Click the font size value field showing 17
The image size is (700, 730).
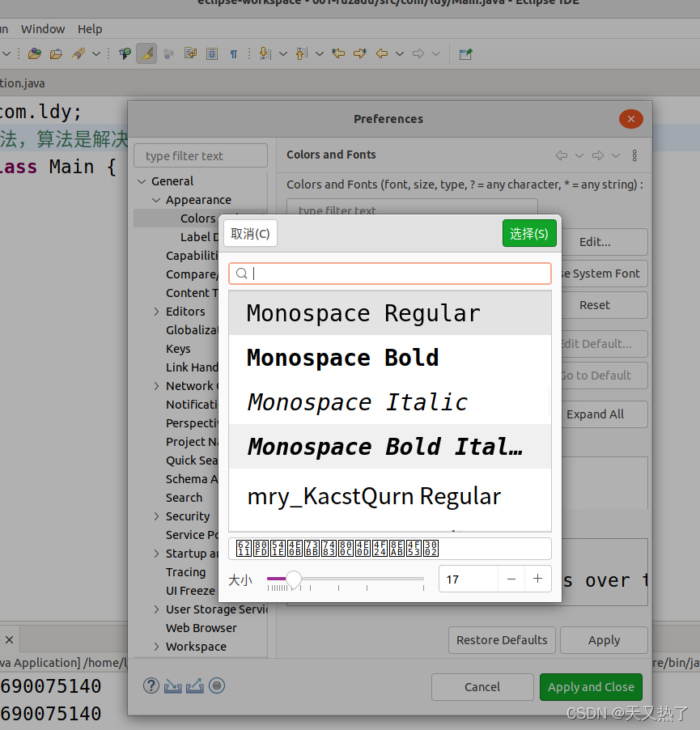click(x=469, y=579)
